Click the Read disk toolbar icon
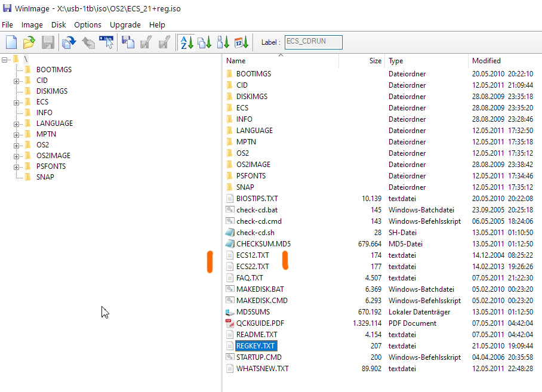The width and height of the screenshot is (542, 392). click(x=128, y=42)
